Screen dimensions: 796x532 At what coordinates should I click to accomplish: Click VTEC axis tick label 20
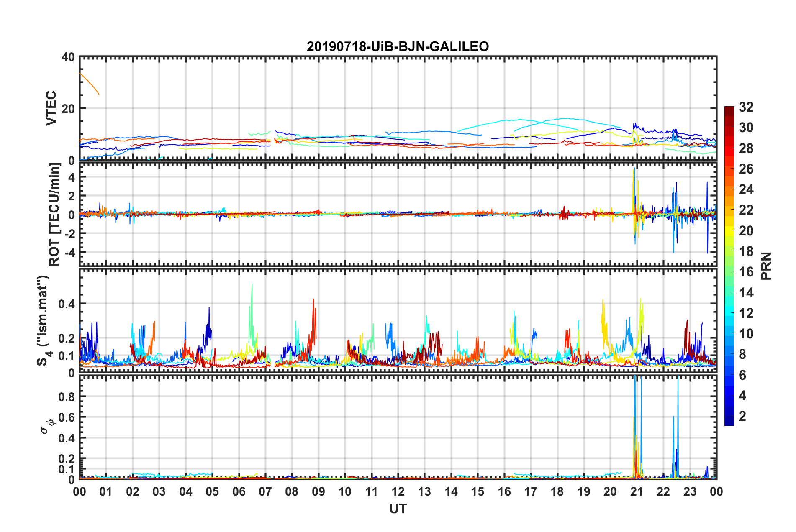click(68, 108)
